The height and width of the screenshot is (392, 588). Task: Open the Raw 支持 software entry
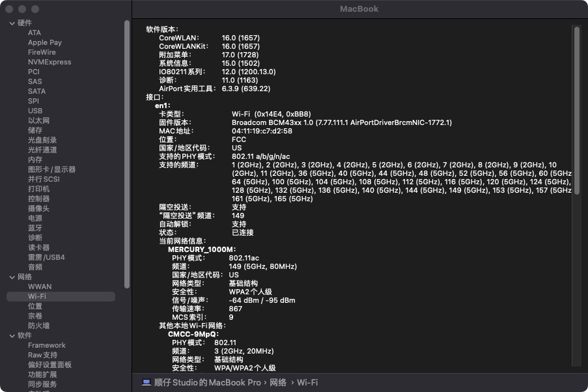point(43,355)
